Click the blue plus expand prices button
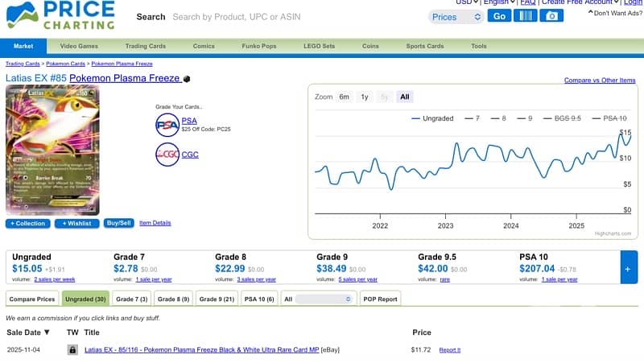 pos(629,266)
